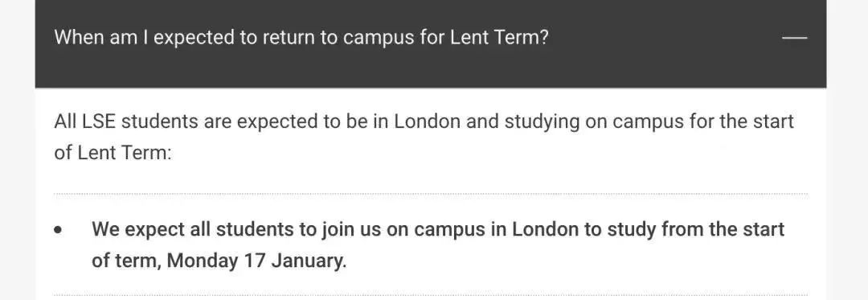Click the 'When am I expected to return' heading

click(x=301, y=38)
